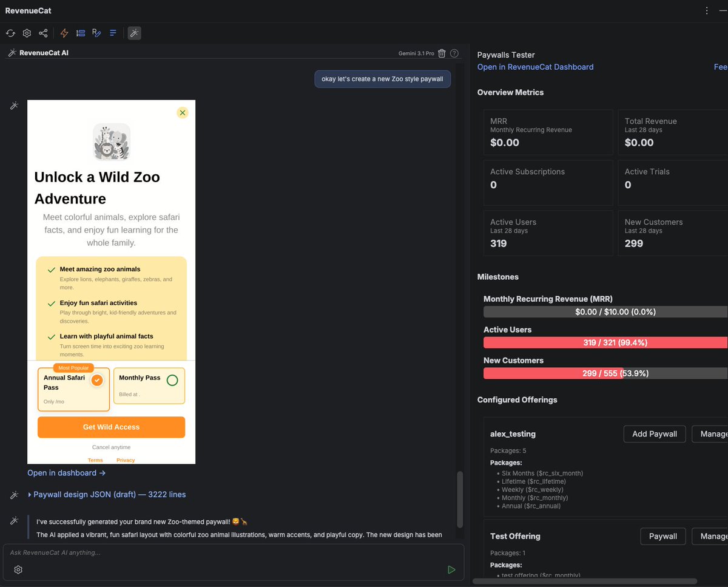Click the orange lightning bolt toolbar icon
The width and height of the screenshot is (728, 587).
64,33
